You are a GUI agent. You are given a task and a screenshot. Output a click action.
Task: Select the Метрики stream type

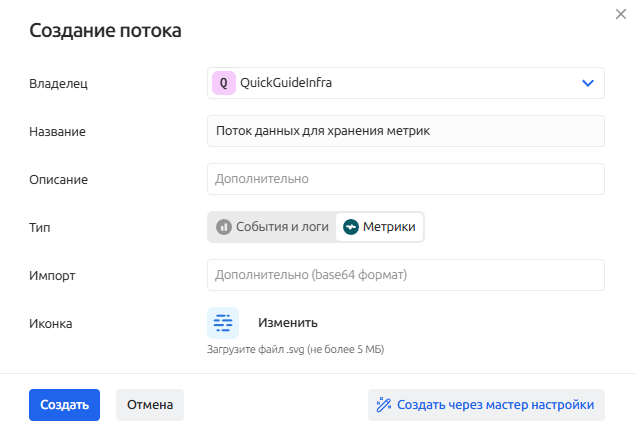[380, 227]
